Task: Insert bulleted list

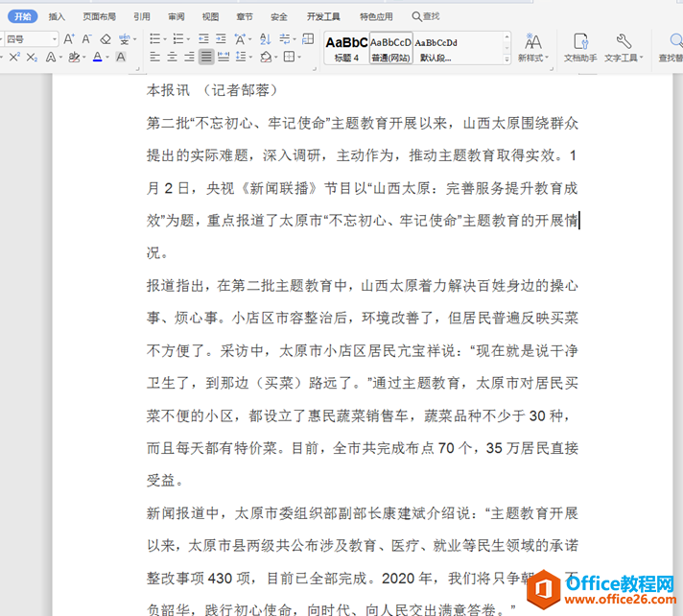Action: 154,39
